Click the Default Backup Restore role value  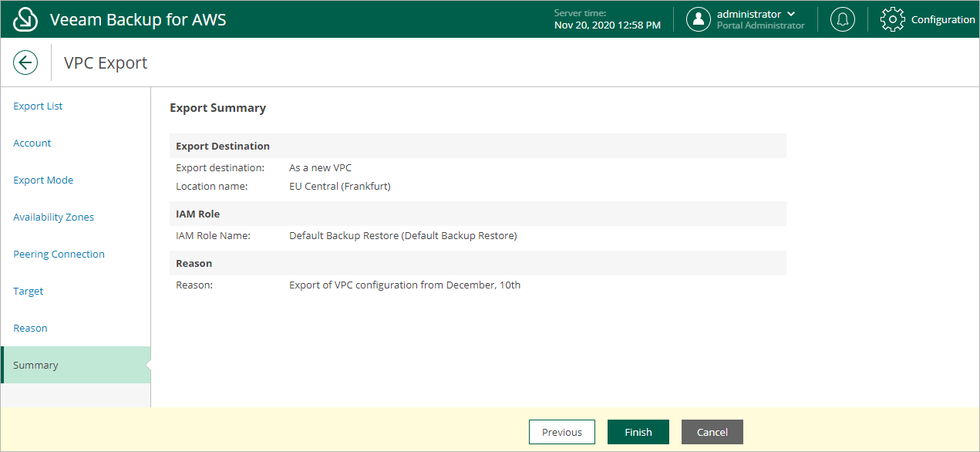pos(402,235)
